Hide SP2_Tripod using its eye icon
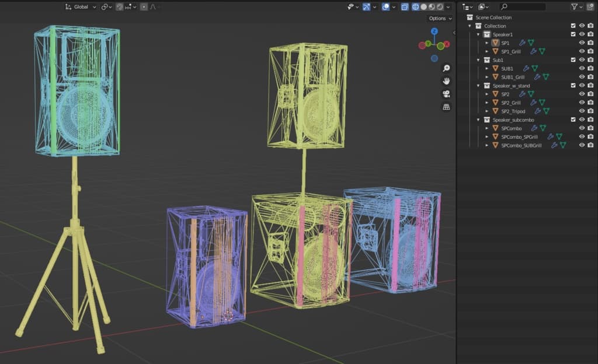598x364 pixels. [582, 111]
